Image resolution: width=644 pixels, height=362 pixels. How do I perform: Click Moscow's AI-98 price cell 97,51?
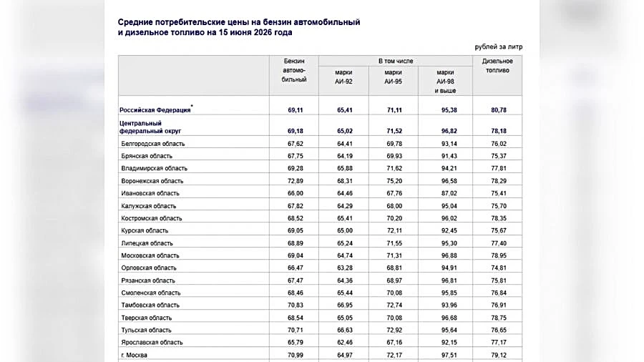click(x=449, y=355)
